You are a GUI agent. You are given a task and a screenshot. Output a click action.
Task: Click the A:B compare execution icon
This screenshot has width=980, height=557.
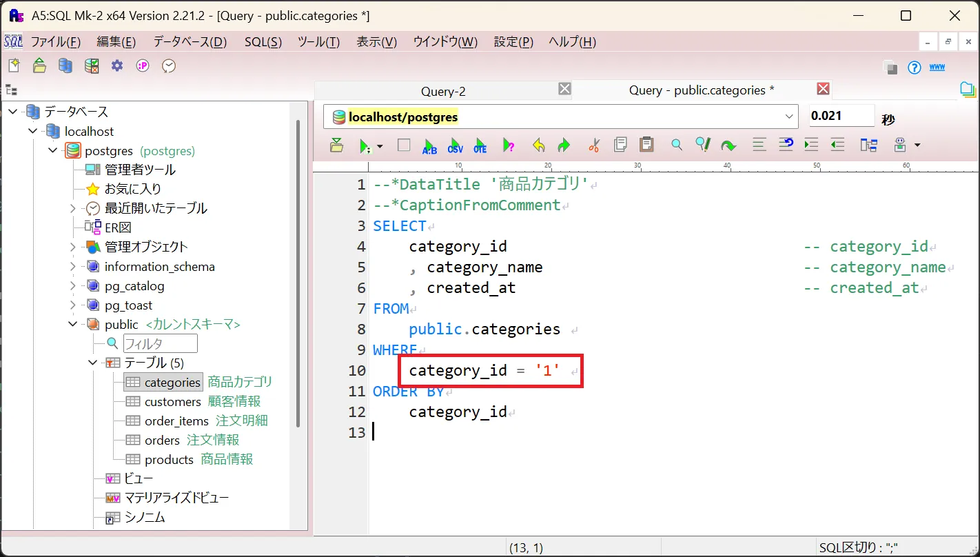[429, 145]
